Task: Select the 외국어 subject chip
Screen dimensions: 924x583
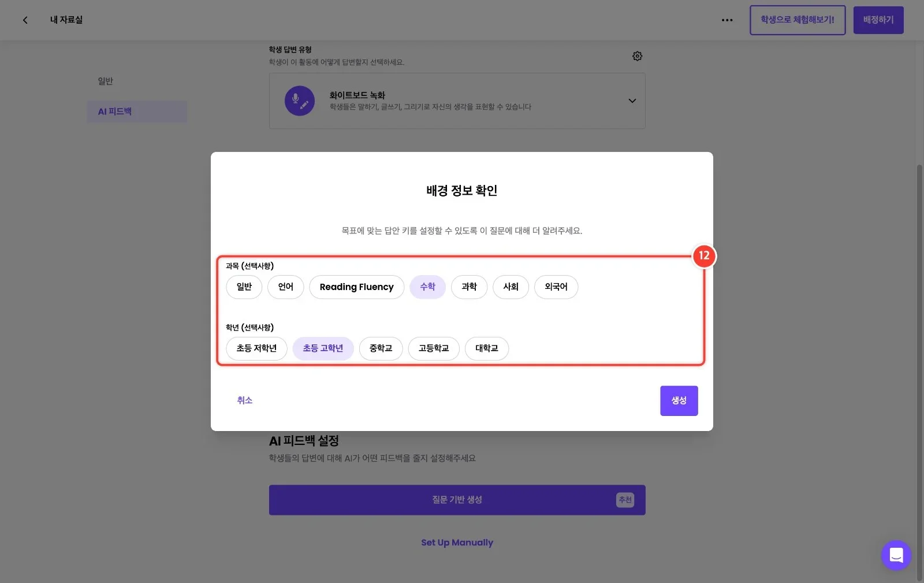Action: [x=556, y=287]
